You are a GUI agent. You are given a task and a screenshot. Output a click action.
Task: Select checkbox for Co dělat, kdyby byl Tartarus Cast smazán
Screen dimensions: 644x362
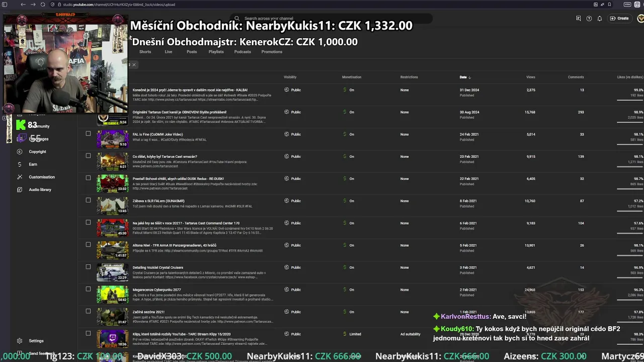click(88, 155)
